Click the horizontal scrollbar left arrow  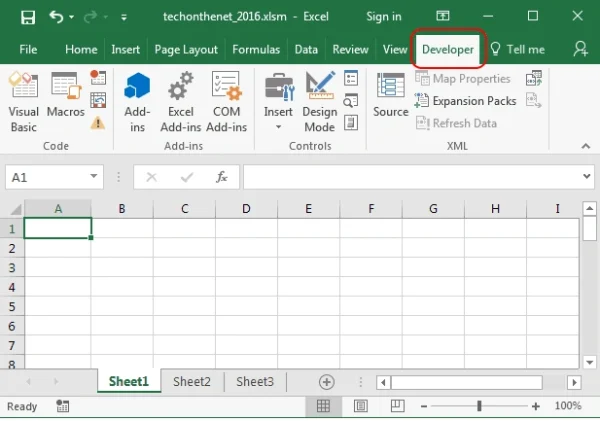[x=383, y=382]
